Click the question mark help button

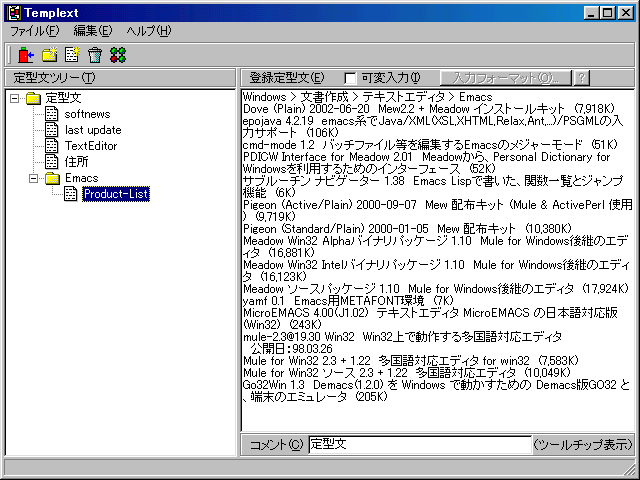point(581,78)
